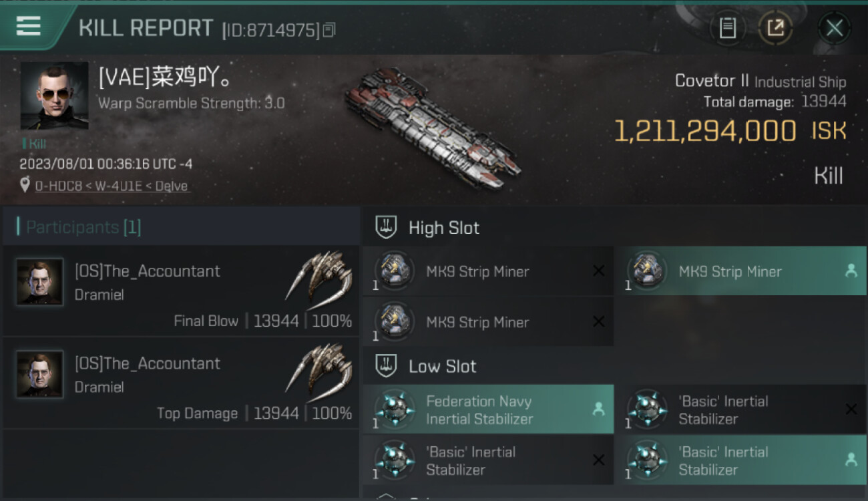
Task: Collapse the High Slot section
Action: [x=386, y=227]
